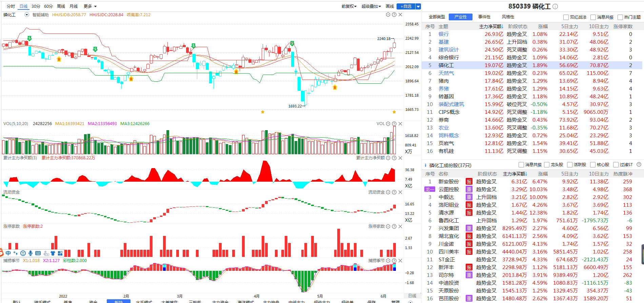Enable the 消息共振 checkbox in theme filter

pyautogui.click(x=593, y=17)
